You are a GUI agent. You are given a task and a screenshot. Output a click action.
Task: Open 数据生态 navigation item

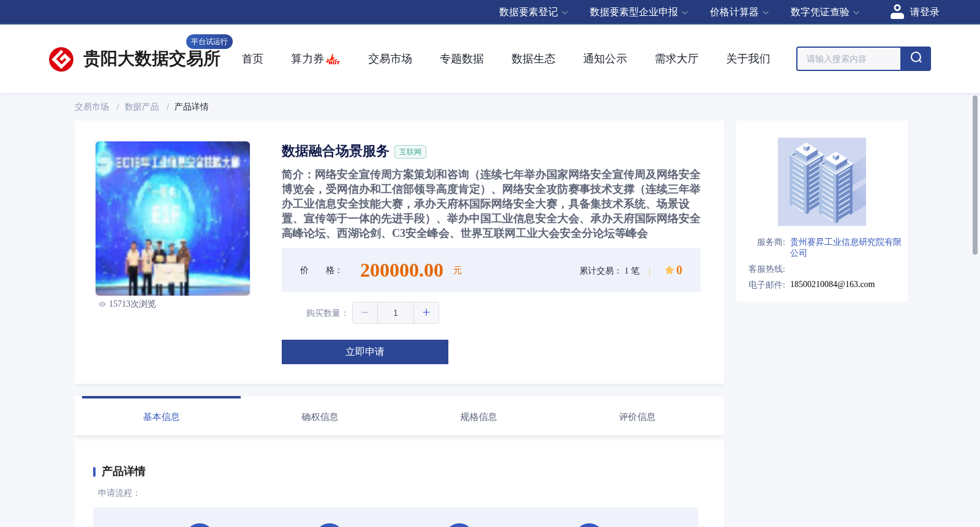533,59
